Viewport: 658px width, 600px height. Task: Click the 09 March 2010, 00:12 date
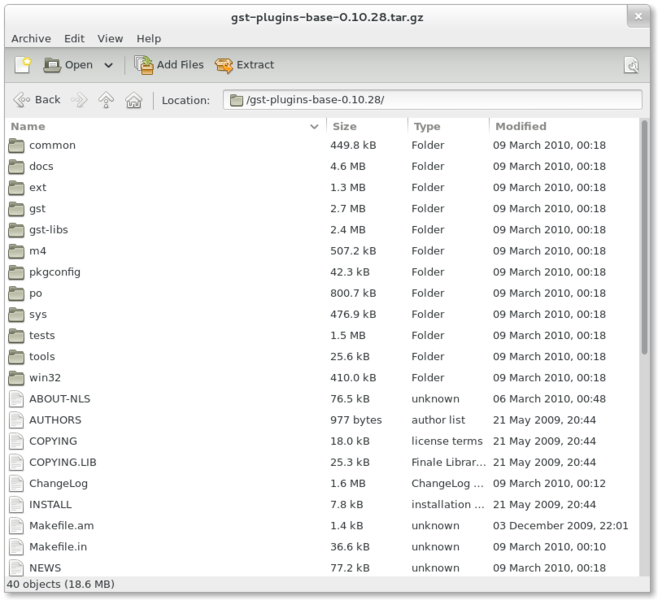pos(549,483)
